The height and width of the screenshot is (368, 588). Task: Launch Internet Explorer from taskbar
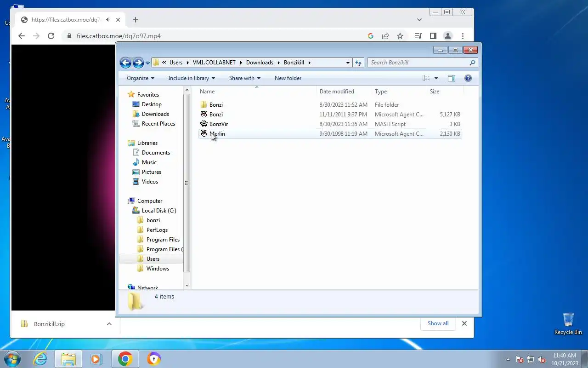(40, 359)
